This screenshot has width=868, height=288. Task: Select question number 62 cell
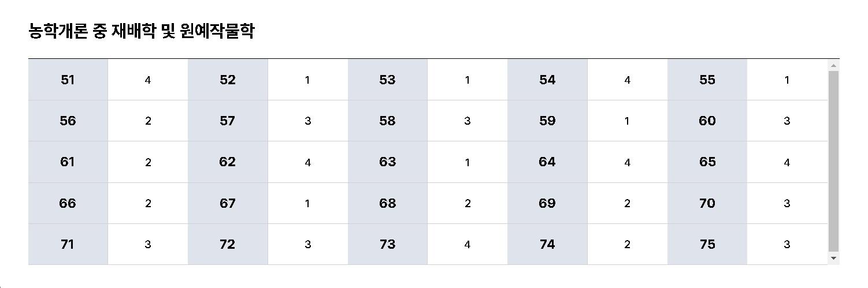pyautogui.click(x=228, y=162)
